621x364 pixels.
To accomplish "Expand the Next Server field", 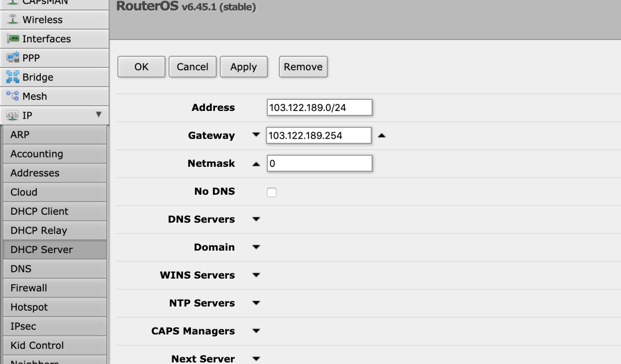I will click(x=256, y=359).
